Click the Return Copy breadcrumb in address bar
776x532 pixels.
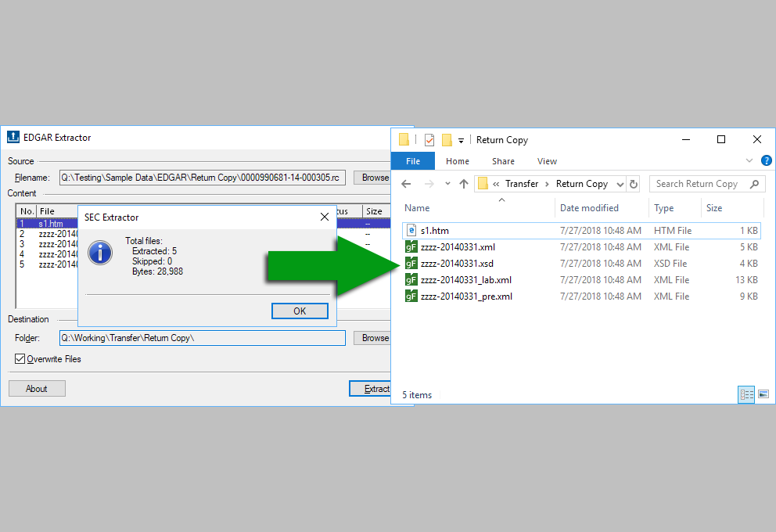point(582,184)
